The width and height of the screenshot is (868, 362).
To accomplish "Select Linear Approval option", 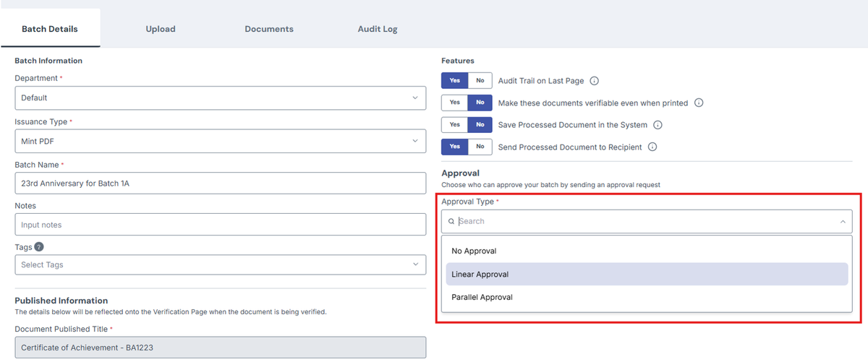I will coord(647,275).
